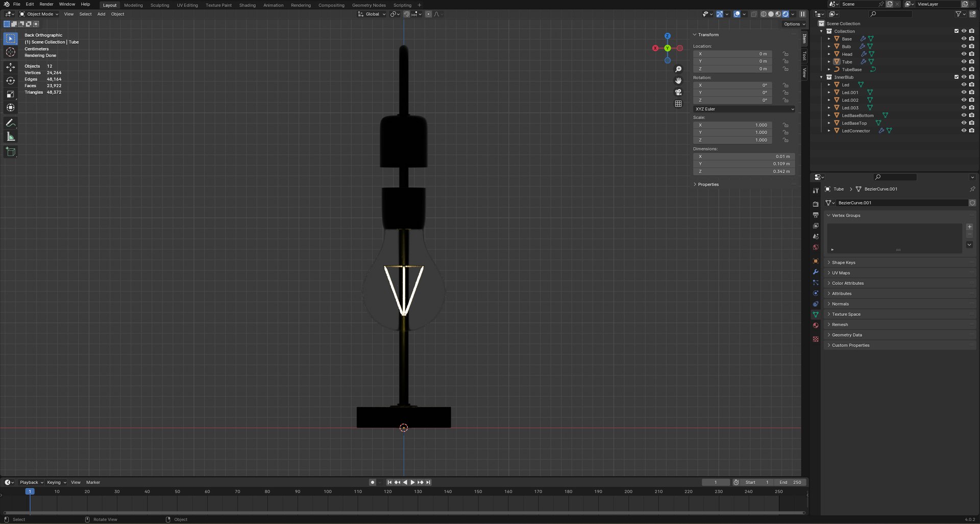Select the Measure tool
Screen dimensions: 980x524
pos(11,136)
